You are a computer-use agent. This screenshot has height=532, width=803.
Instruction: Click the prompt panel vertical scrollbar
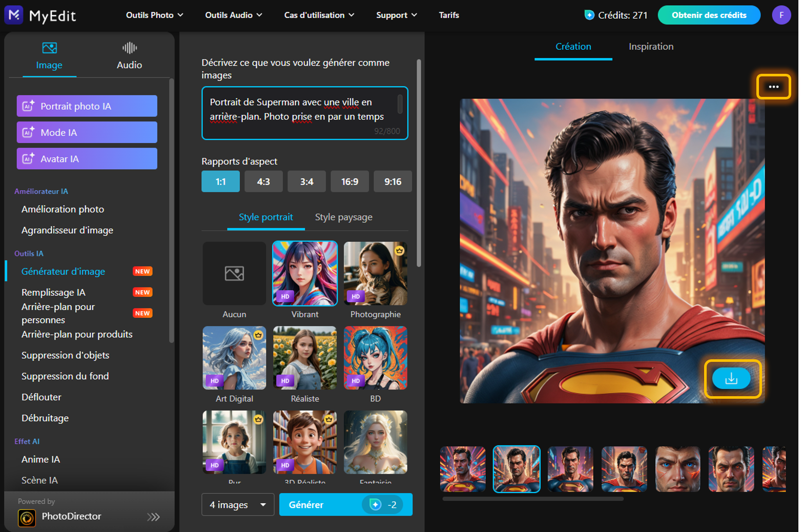click(419, 163)
